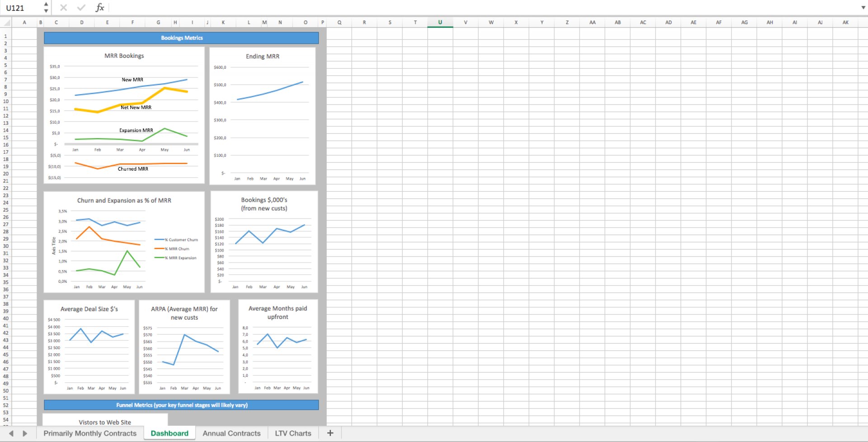Click the blue line in Ending MRR chart
The image size is (868, 442).
[x=270, y=91]
